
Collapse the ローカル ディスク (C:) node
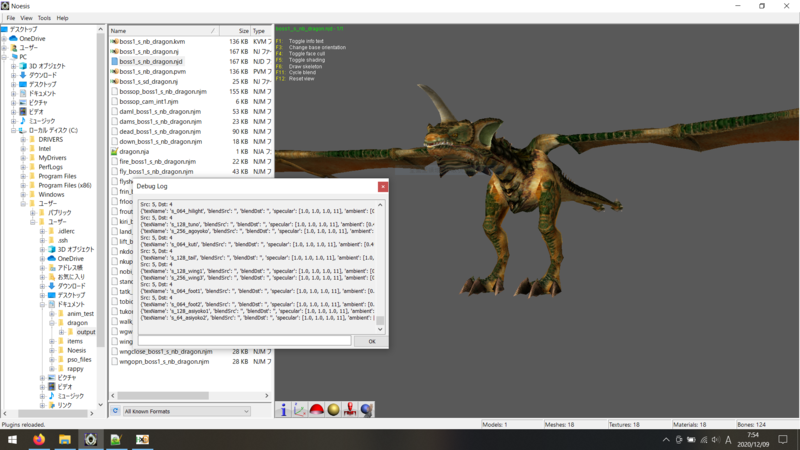pos(14,130)
